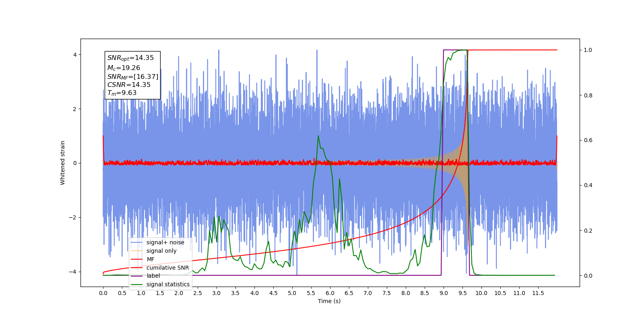Click the x-axis tick label 11.0
The height and width of the screenshot is (322, 644).
519,293
